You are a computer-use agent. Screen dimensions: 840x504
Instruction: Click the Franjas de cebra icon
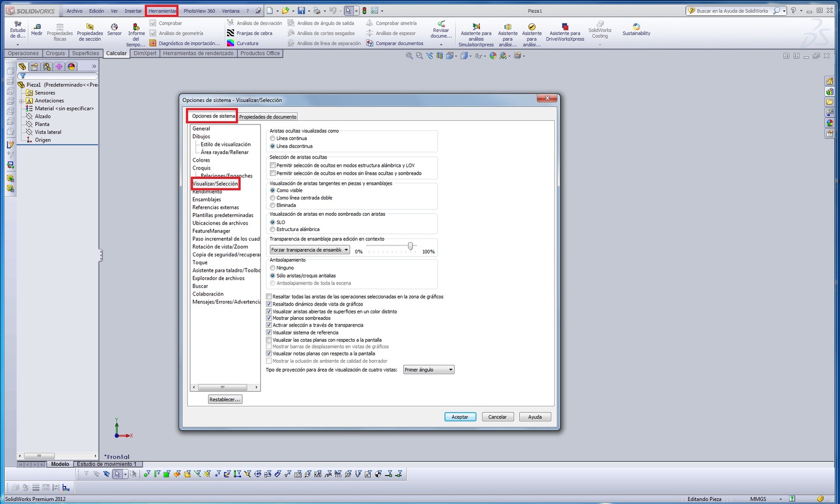point(230,33)
